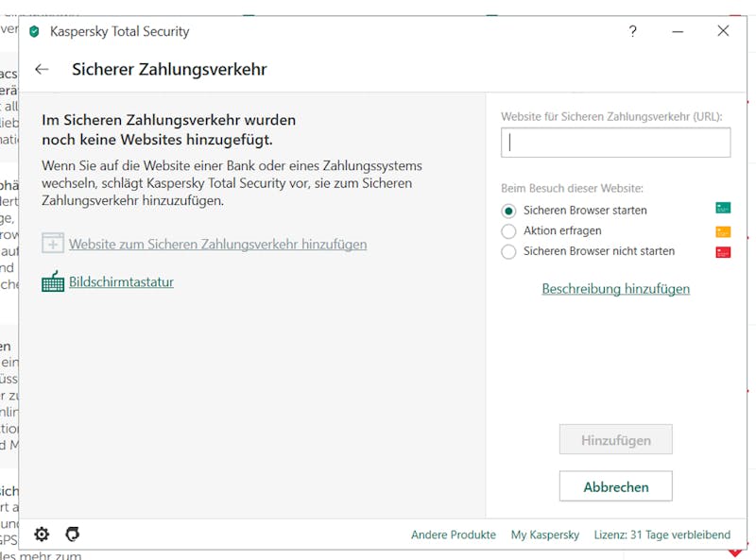Click 'Lizenz: 31 Tage verbleibend' link

tap(662, 535)
